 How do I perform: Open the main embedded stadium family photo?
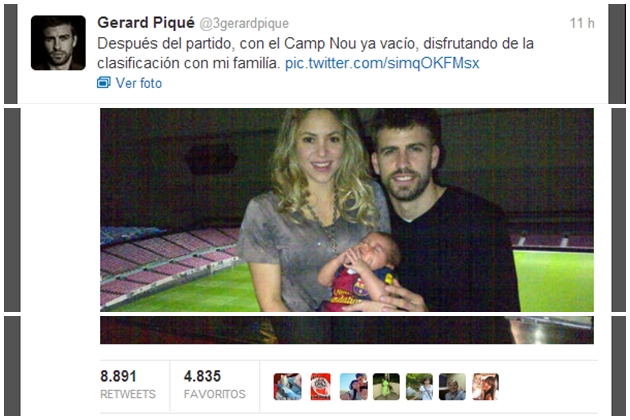pyautogui.click(x=347, y=210)
